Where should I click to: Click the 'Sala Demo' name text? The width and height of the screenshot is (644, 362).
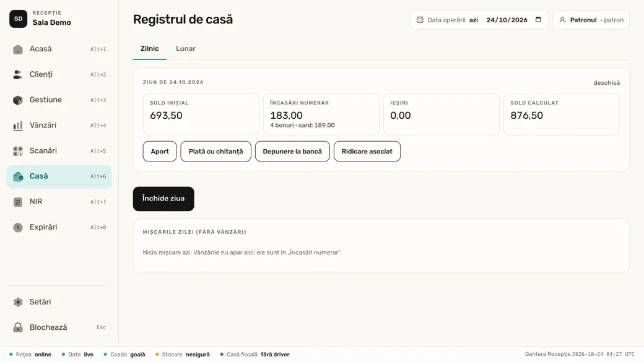tap(52, 22)
